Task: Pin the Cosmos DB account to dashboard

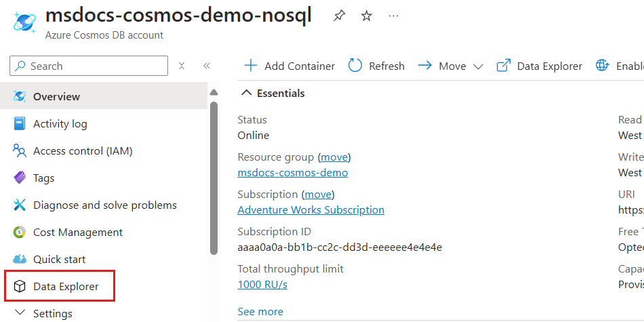Action: pyautogui.click(x=339, y=16)
